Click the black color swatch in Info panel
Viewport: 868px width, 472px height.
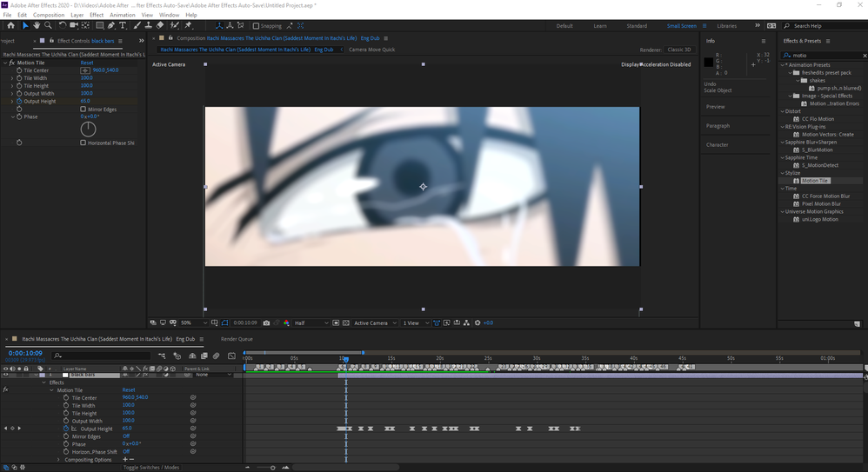[709, 62]
